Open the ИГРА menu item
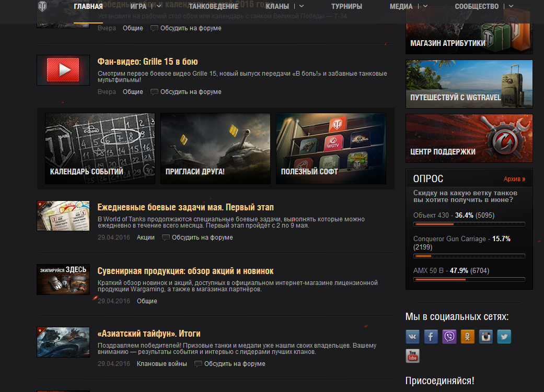The height and width of the screenshot is (392, 544). coord(138,6)
